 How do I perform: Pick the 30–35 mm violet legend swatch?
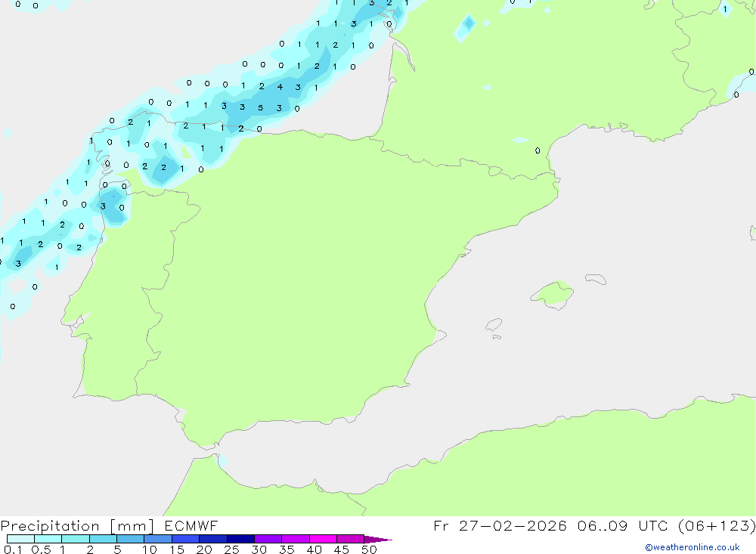[268, 539]
